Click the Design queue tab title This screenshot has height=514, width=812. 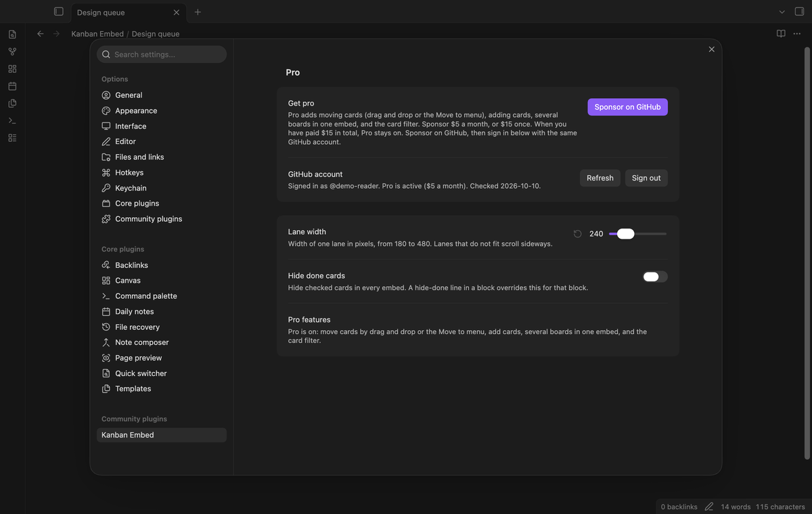(x=101, y=13)
